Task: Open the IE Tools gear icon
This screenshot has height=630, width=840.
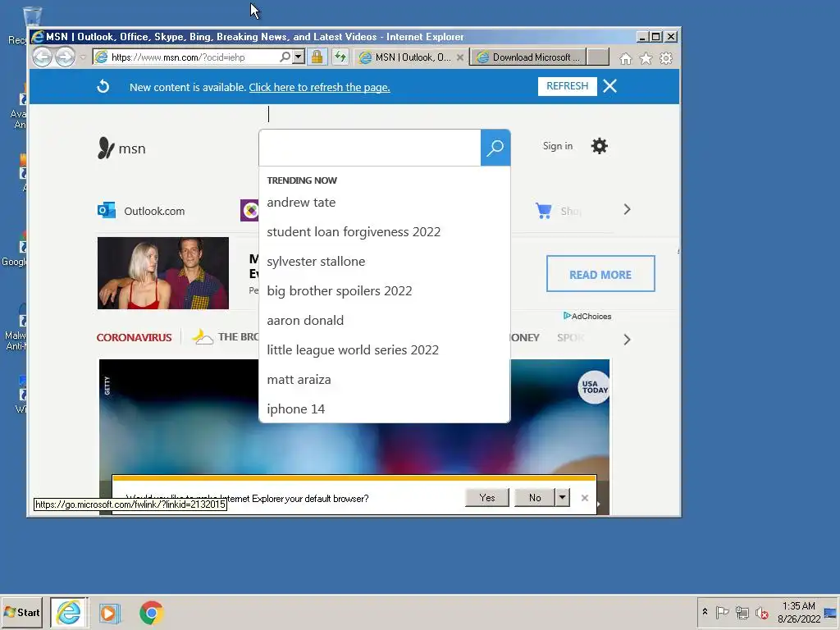Action: (666, 58)
